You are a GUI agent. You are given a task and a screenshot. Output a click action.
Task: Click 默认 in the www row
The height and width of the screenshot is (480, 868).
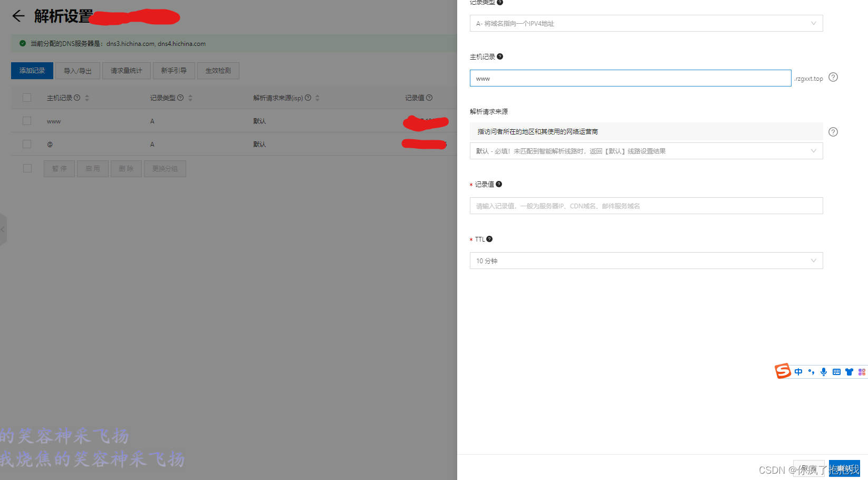(259, 121)
